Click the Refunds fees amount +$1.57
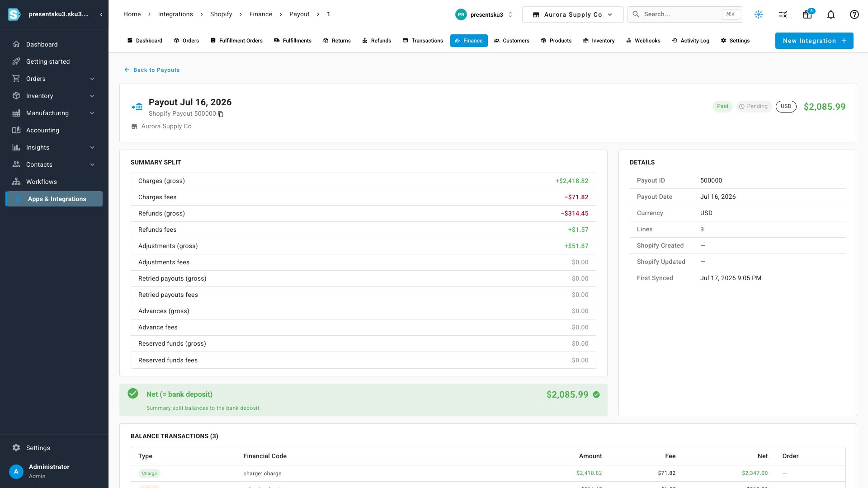868x488 pixels. pyautogui.click(x=578, y=230)
